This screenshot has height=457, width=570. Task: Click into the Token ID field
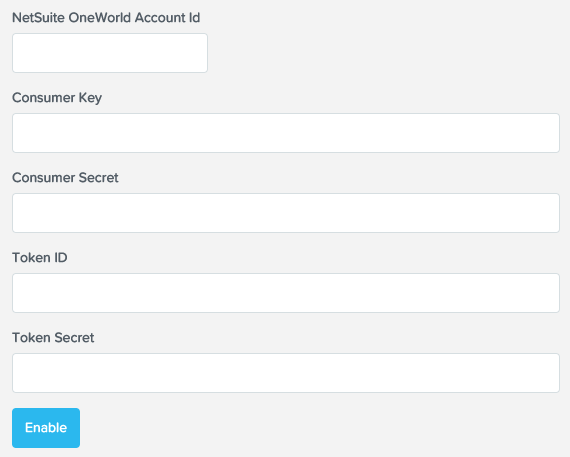point(286,293)
